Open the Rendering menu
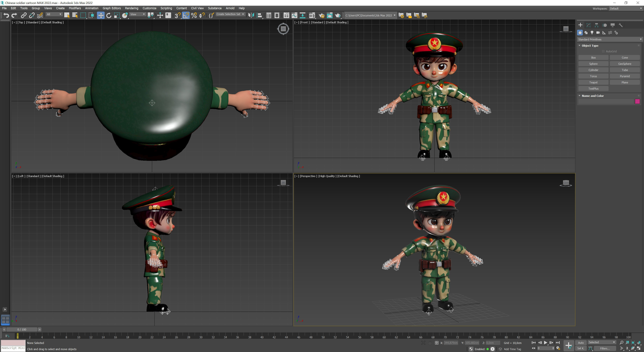The height and width of the screenshot is (352, 644). [x=131, y=8]
